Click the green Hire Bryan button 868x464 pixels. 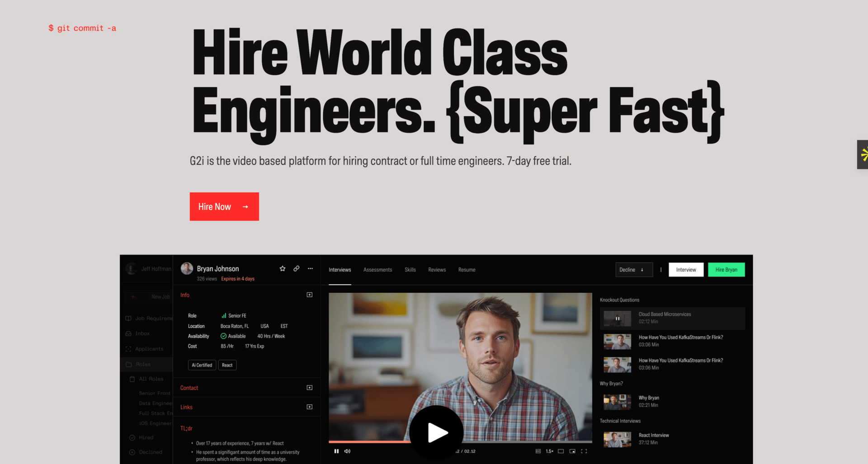point(726,270)
